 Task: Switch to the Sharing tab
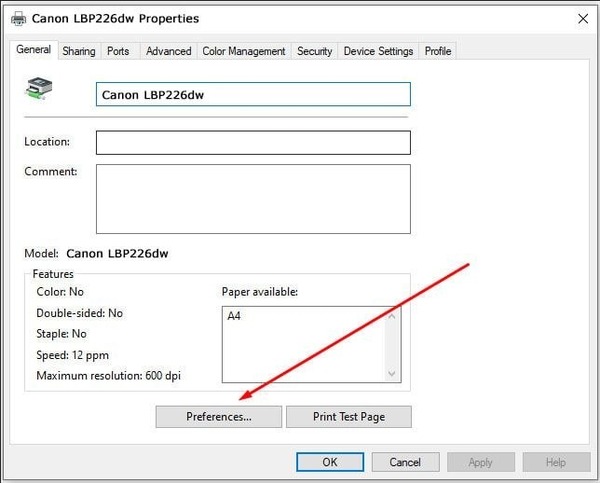[79, 51]
